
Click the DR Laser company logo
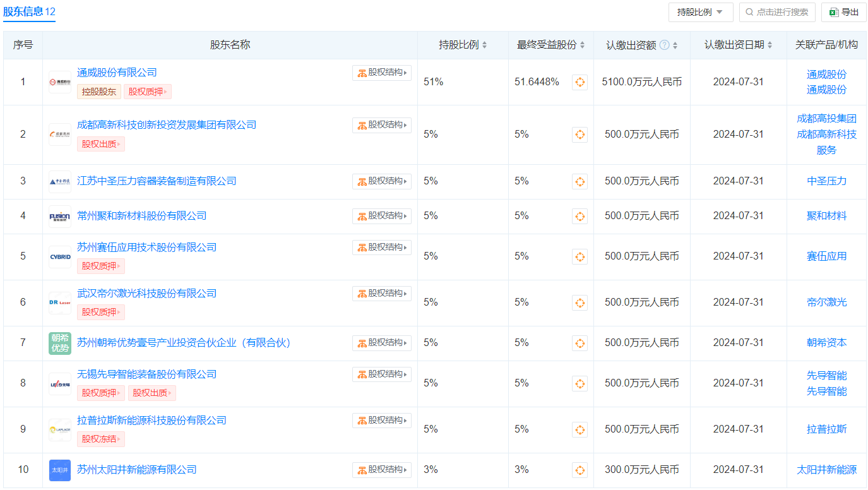[x=60, y=302]
